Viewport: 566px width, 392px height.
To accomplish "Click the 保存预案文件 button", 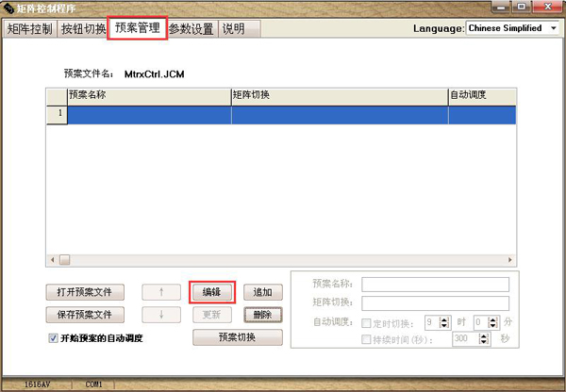I will [x=85, y=315].
